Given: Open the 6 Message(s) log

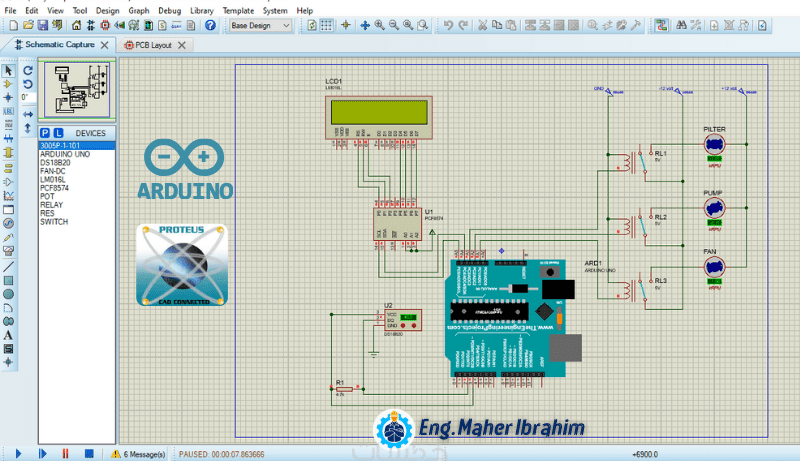Looking at the screenshot, I should 139,454.
